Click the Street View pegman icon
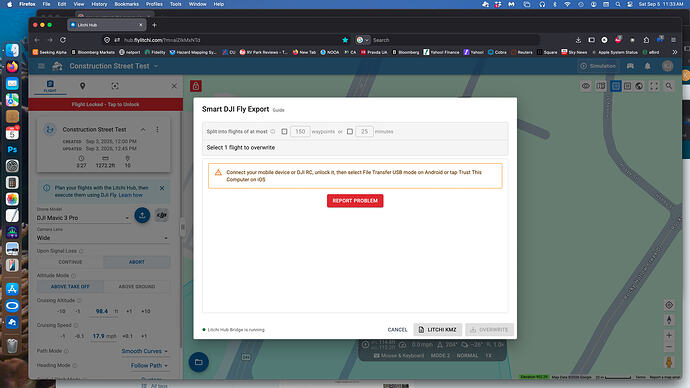The width and height of the screenshot is (690, 388). (x=669, y=362)
